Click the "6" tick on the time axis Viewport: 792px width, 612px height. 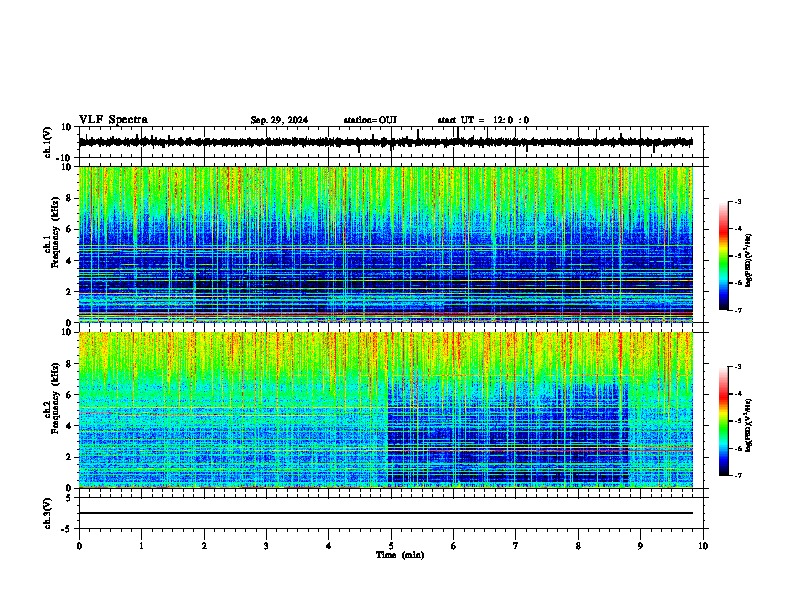[x=454, y=546]
